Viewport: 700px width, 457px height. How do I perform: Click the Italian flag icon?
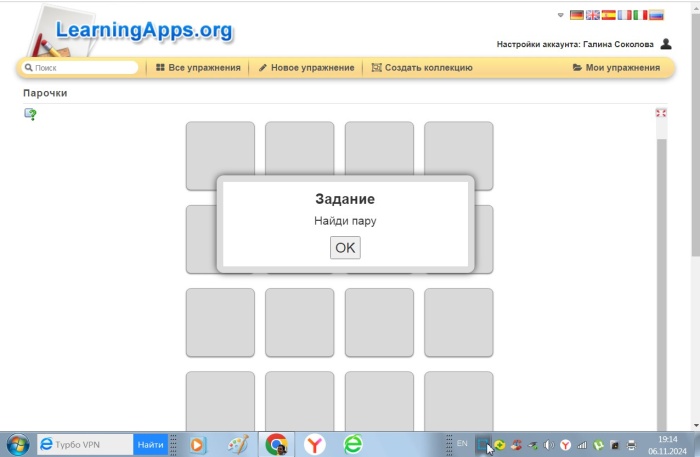pos(641,15)
